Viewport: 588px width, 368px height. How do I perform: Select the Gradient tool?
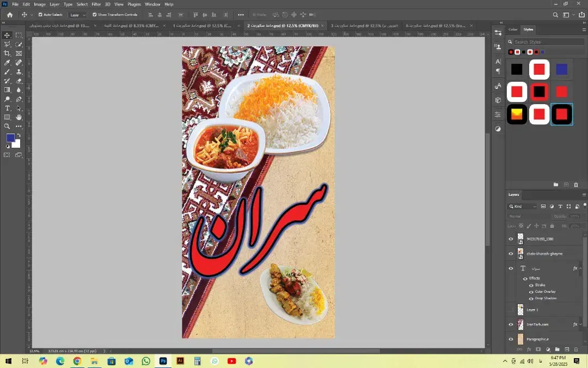click(7, 90)
